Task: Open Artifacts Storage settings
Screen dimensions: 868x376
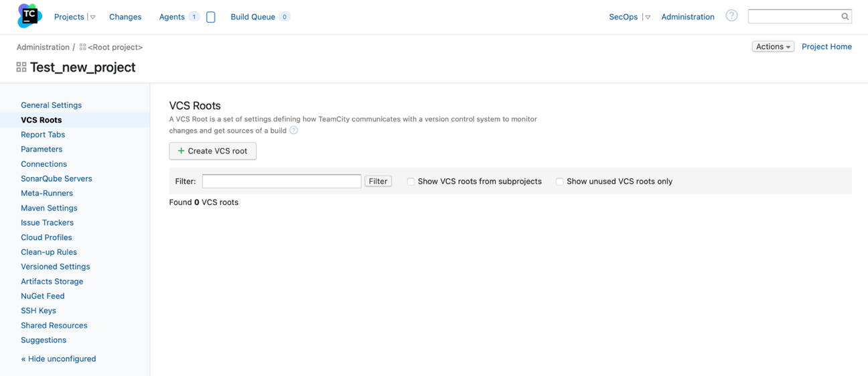Action: coord(52,281)
